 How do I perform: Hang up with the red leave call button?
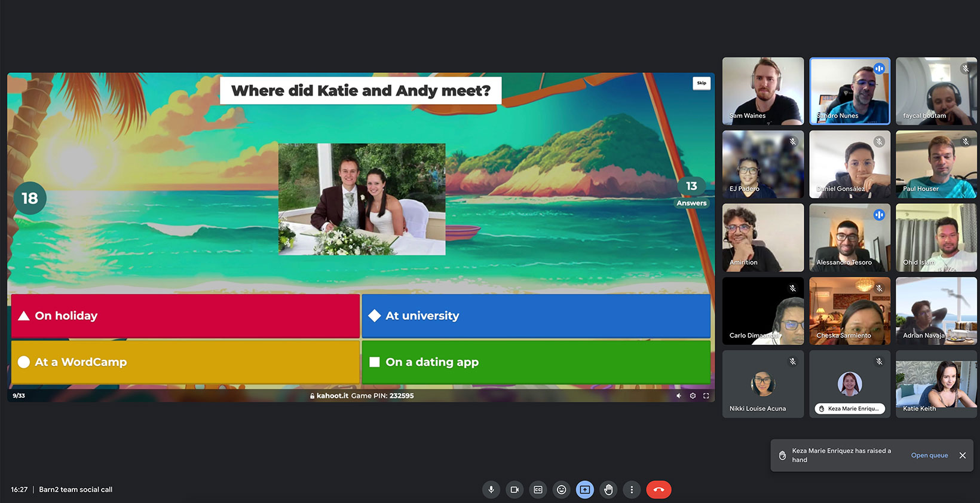[659, 490]
